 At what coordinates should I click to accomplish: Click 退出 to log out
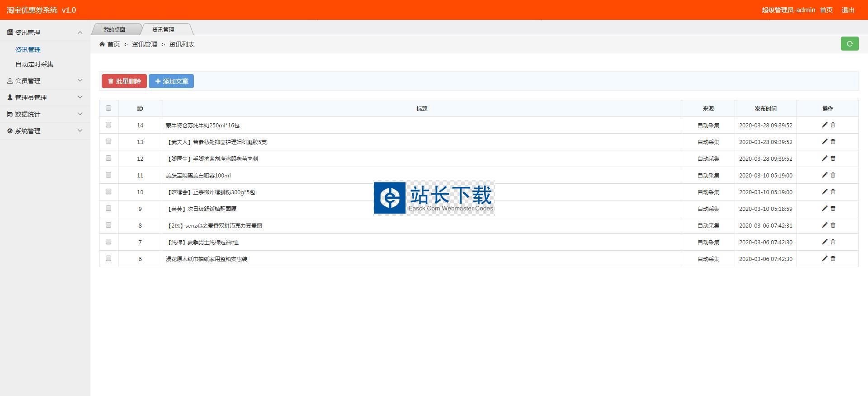(x=848, y=10)
